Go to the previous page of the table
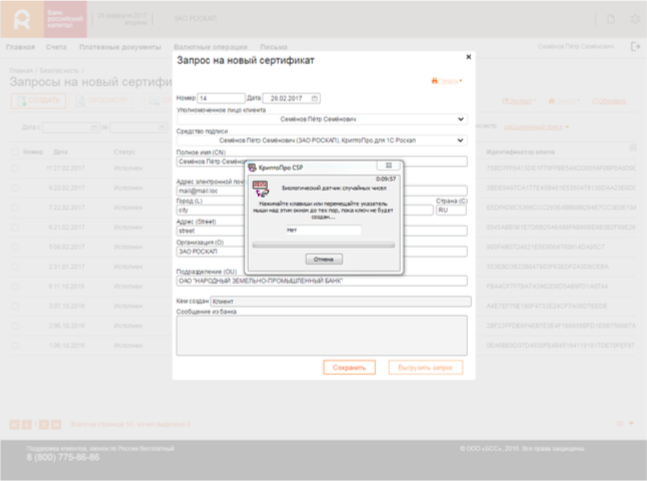Image resolution: width=647 pixels, height=481 pixels. [26, 424]
